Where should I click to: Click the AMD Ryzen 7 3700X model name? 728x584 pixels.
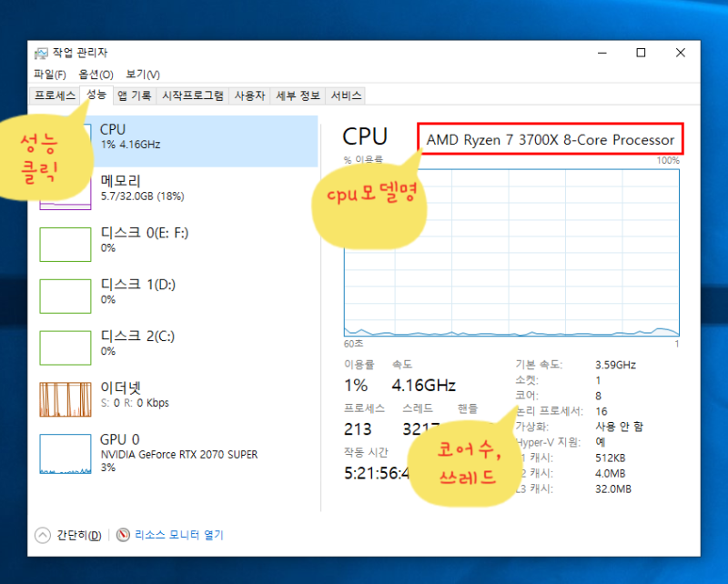coord(551,139)
